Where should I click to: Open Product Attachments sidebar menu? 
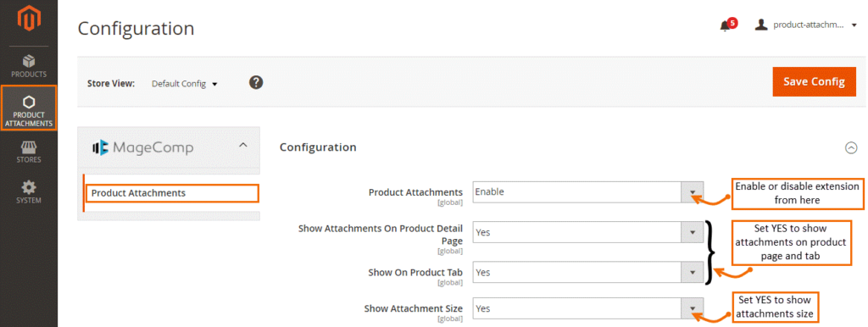(x=29, y=108)
